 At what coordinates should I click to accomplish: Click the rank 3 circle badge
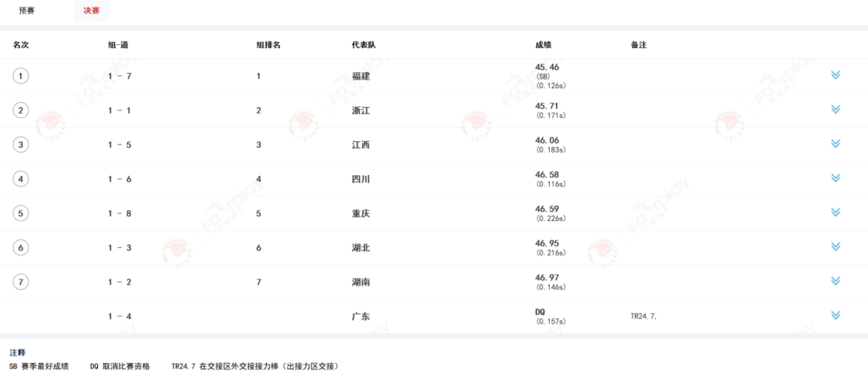tap(21, 145)
